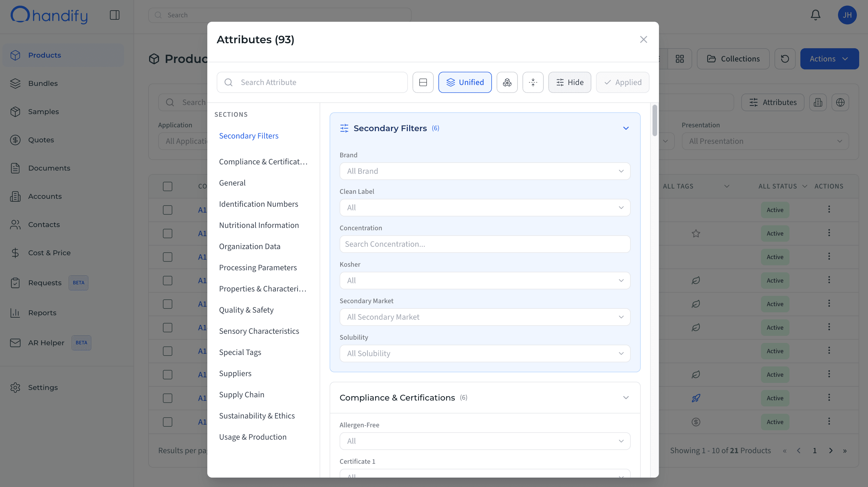
Task: Open the Kosher dropdown
Action: point(485,280)
